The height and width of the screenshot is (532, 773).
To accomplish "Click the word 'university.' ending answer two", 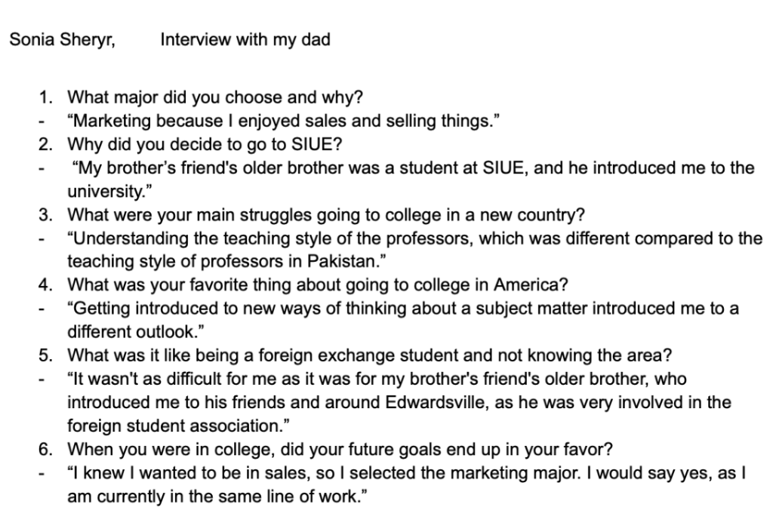I will pos(109,191).
